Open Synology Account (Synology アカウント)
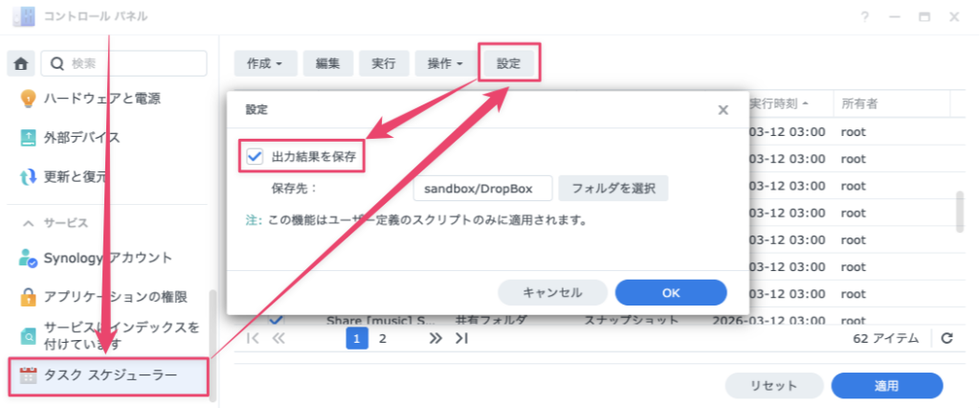This screenshot has width=980, height=408. coord(107,258)
